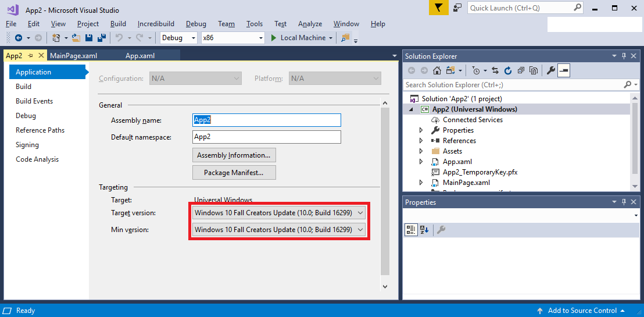Screen dimensions: 644x317
Task: Click the Undo arrow icon
Action: (119, 38)
